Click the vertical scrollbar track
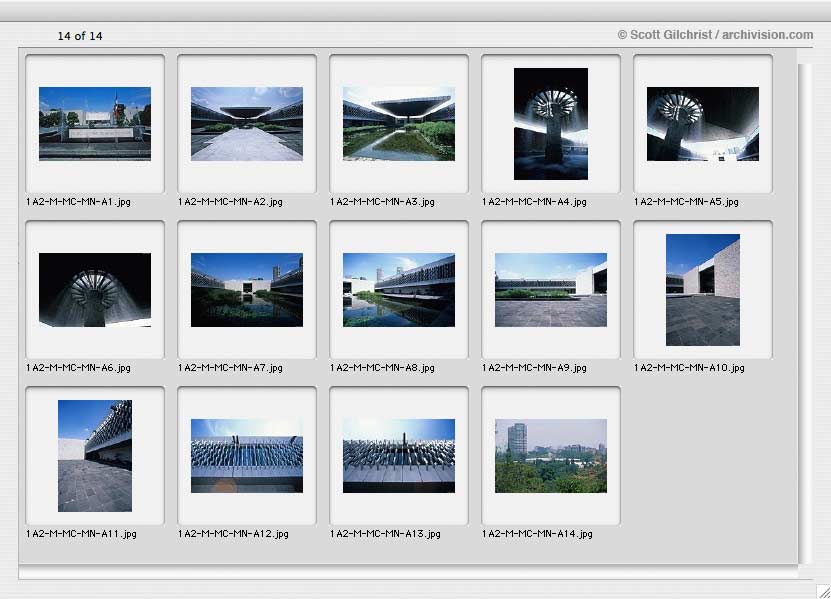This screenshot has width=831, height=599. point(805,313)
